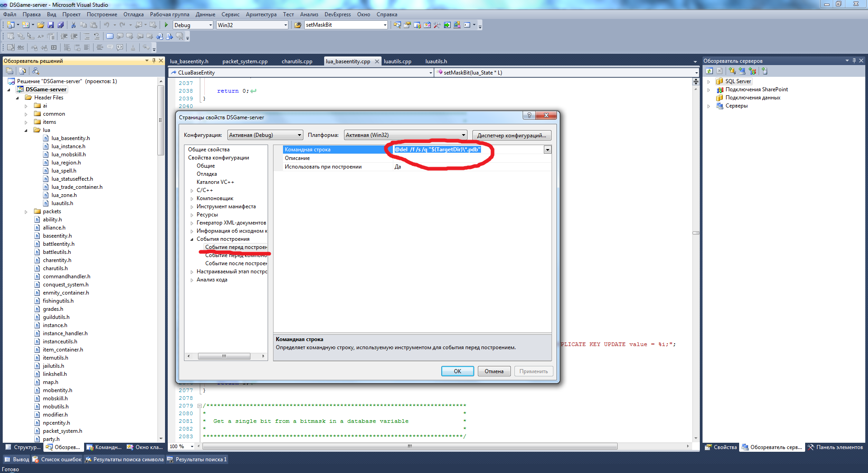Screen dimensions: 868x473
Task: Click Connect to Database icon in Server Explorer
Action: [732, 71]
